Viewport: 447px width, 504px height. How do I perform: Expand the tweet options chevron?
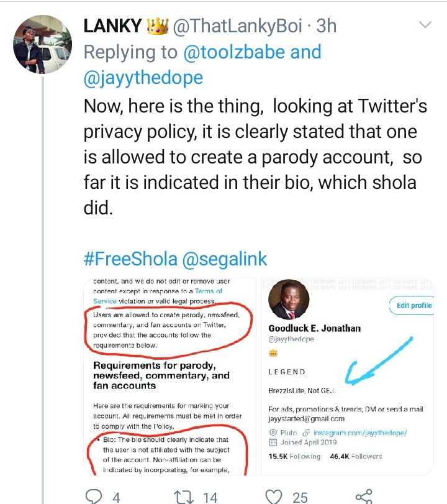425,25
